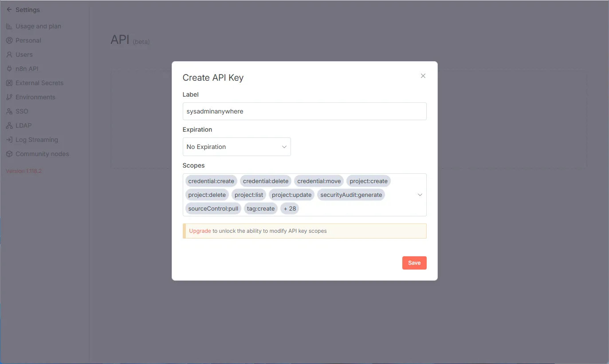Image resolution: width=609 pixels, height=364 pixels.
Task: Click the Upgrade link in the banner
Action: tap(200, 231)
